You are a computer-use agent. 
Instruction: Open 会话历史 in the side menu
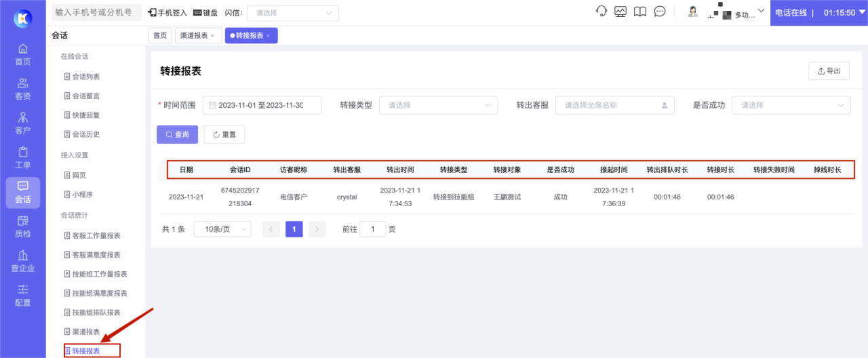click(x=82, y=134)
